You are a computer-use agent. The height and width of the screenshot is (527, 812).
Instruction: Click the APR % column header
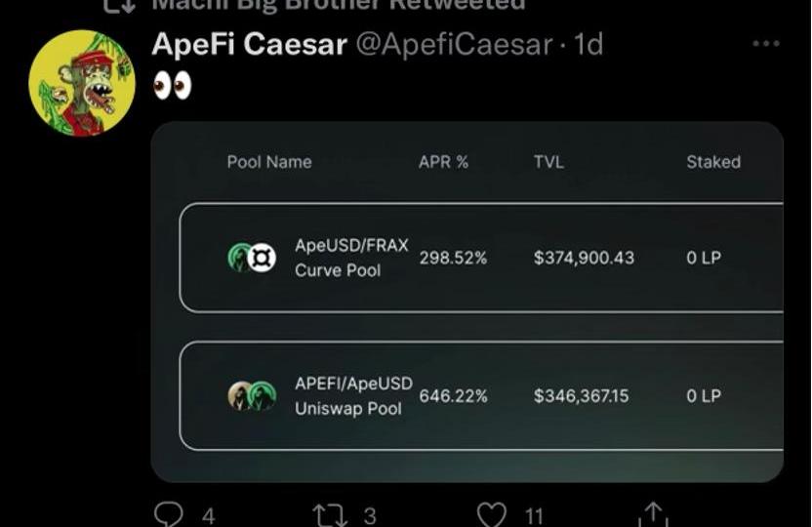(x=443, y=162)
